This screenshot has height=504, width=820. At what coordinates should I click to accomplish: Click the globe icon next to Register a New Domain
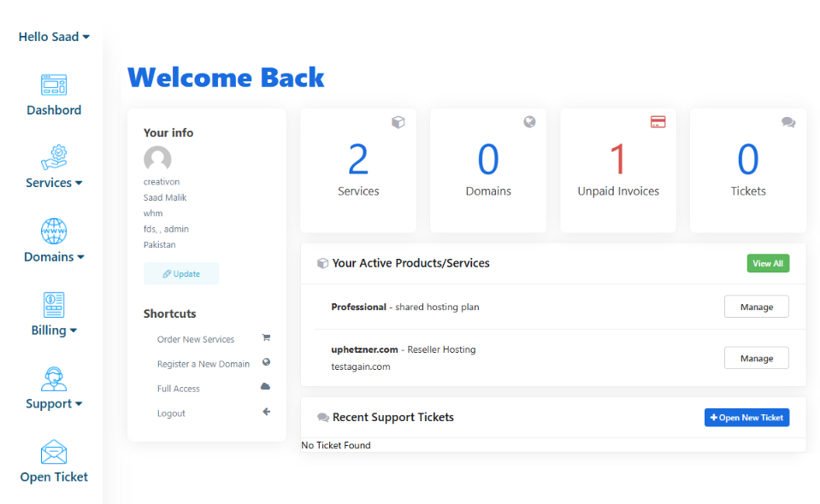(x=266, y=363)
